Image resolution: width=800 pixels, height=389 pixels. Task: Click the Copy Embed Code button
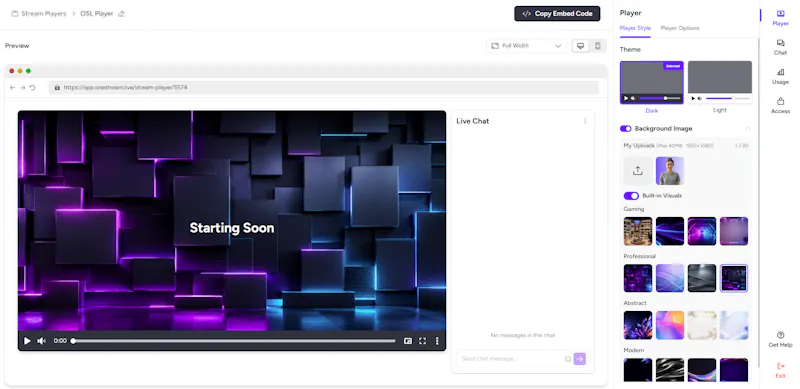[x=557, y=14]
